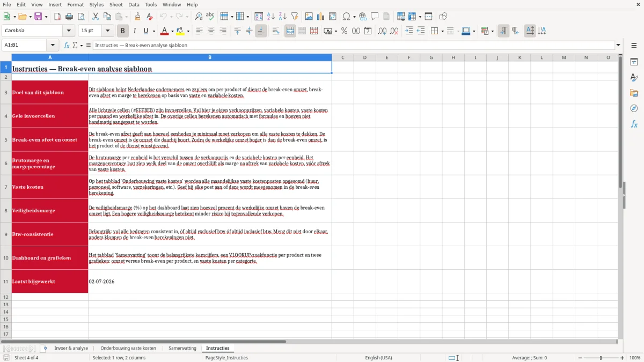Select the Clone Formatting paintbrush

(x=138, y=17)
